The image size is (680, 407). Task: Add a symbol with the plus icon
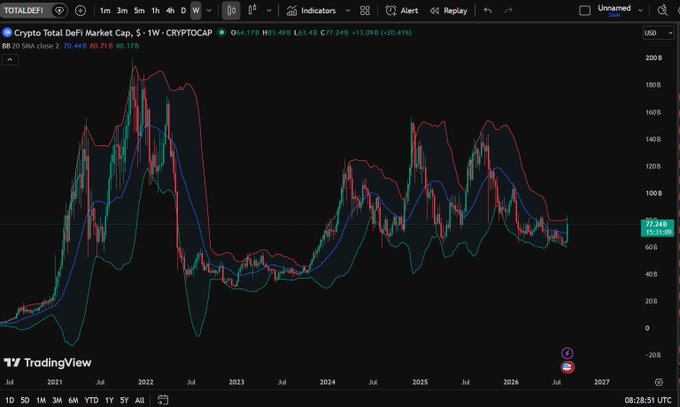[x=80, y=10]
